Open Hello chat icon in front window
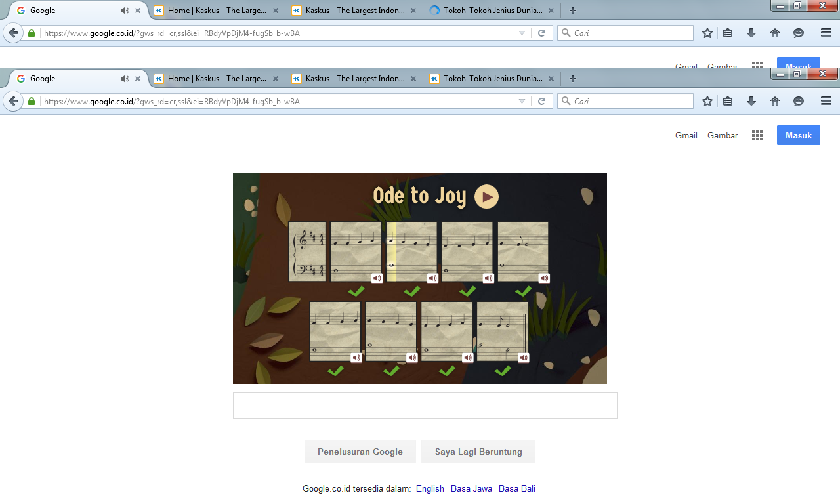 pyautogui.click(x=798, y=101)
